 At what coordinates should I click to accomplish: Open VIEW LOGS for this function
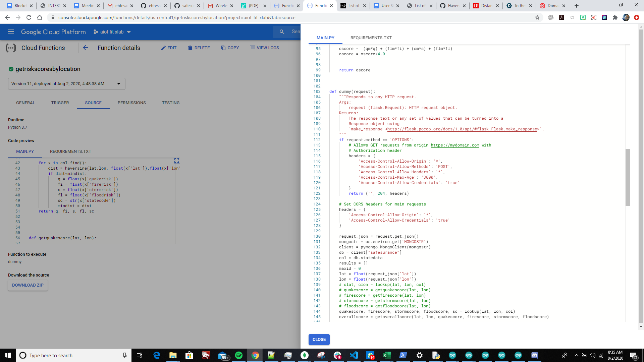click(x=265, y=48)
